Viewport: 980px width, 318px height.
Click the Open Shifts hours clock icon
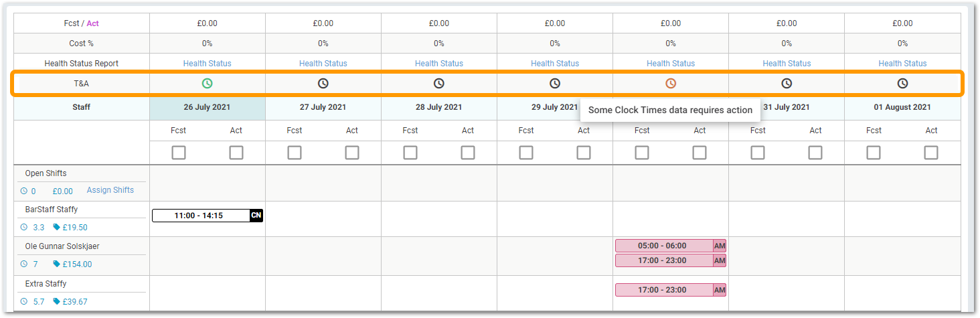pyautogui.click(x=23, y=191)
